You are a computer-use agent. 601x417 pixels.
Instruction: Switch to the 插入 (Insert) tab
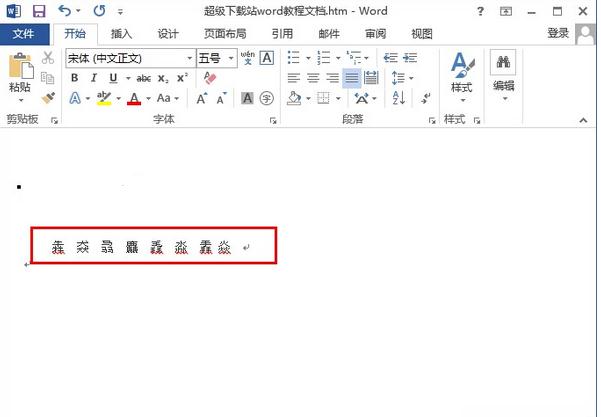tap(121, 34)
